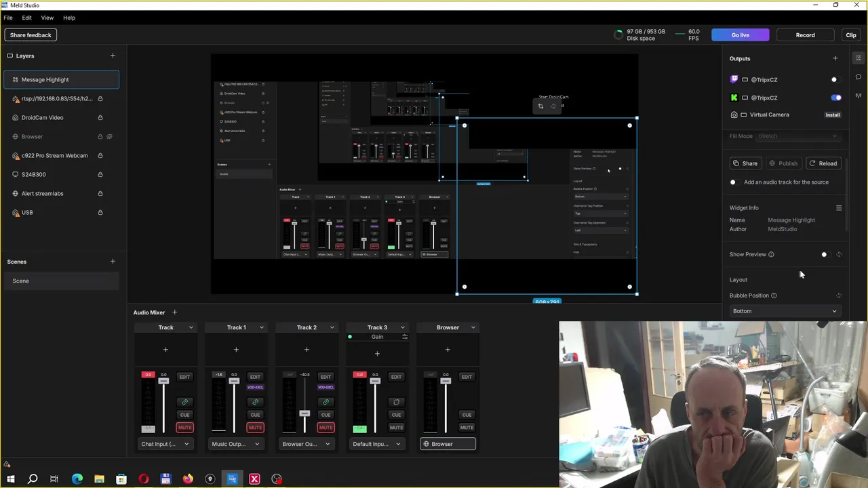Open the chat panel icon in right sidebar
This screenshot has width=868, height=488.
[x=858, y=77]
